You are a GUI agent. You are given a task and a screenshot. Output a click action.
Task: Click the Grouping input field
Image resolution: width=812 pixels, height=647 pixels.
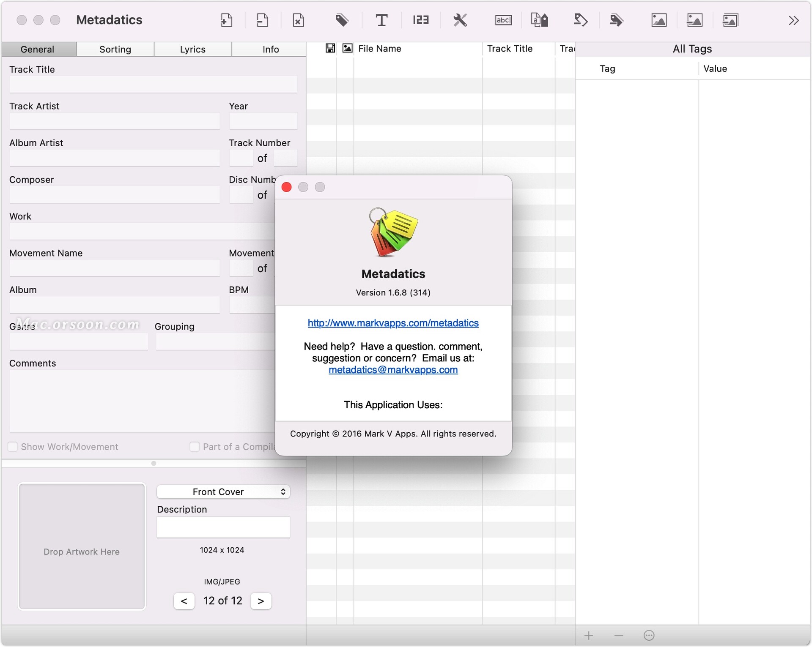click(x=215, y=342)
